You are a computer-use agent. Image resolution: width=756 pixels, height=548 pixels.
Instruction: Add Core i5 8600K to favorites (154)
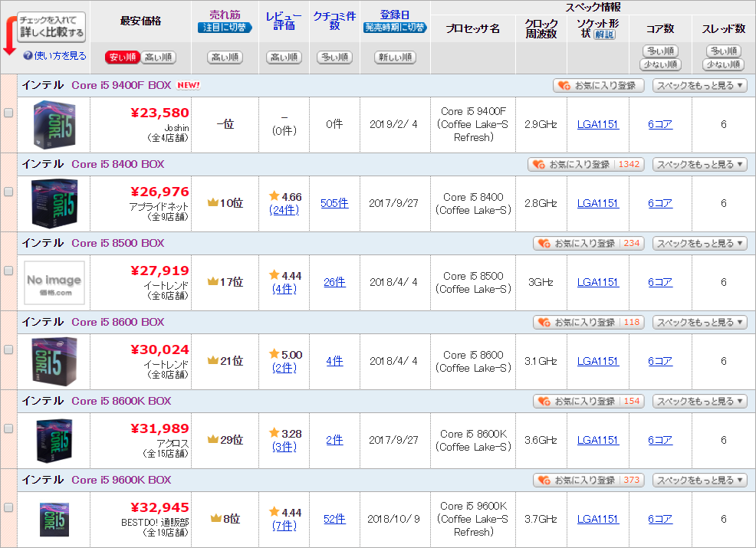(x=588, y=402)
